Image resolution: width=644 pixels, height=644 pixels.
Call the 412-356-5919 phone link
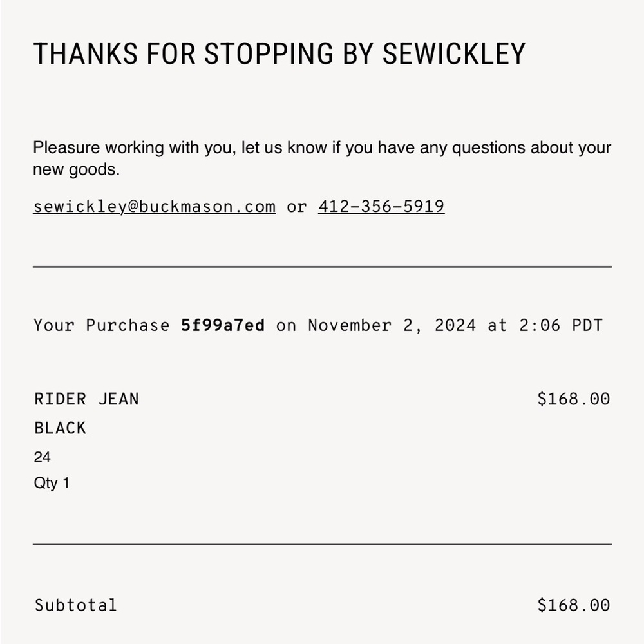[381, 207]
